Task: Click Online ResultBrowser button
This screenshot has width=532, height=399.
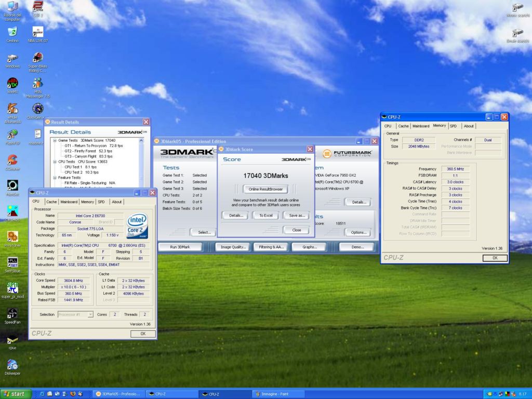Action: pos(265,189)
